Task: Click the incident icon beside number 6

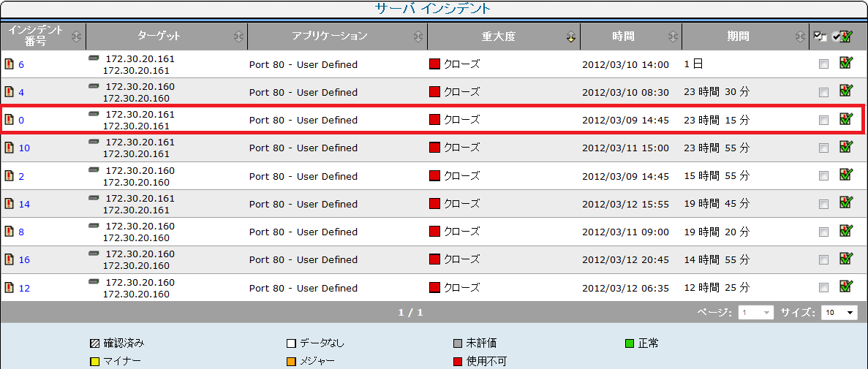Action: [9, 64]
